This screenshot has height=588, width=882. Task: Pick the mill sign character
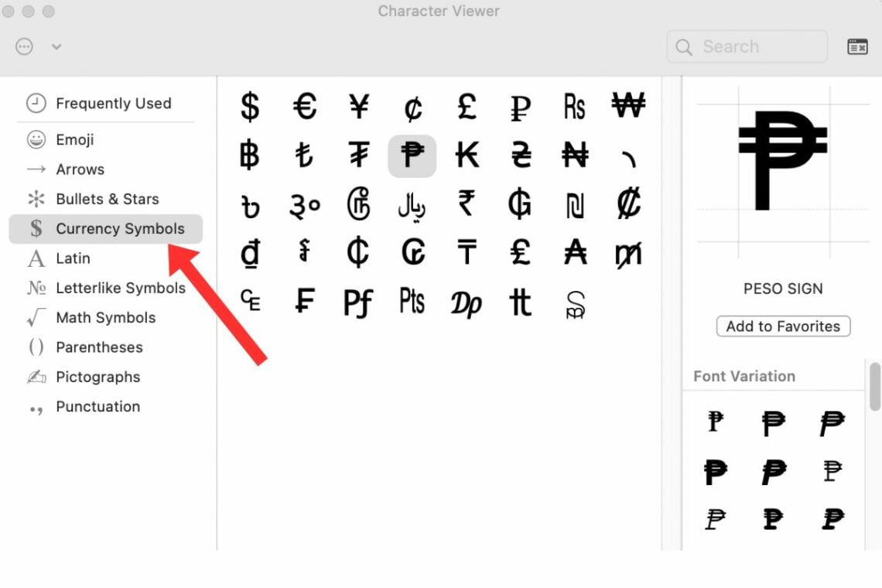coord(629,255)
